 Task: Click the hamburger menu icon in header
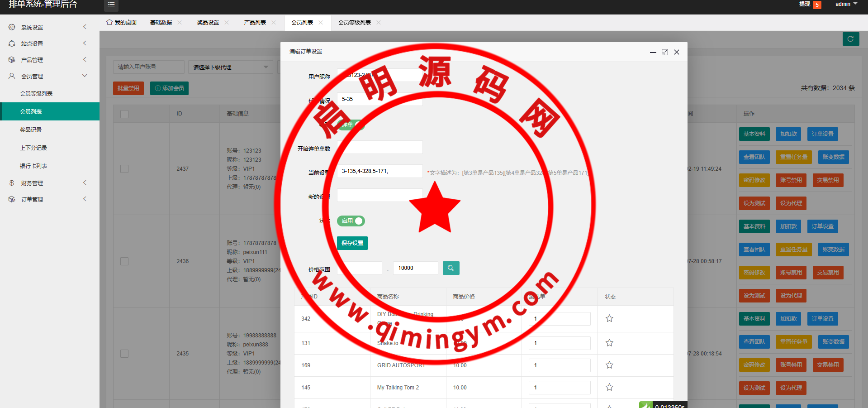click(111, 5)
